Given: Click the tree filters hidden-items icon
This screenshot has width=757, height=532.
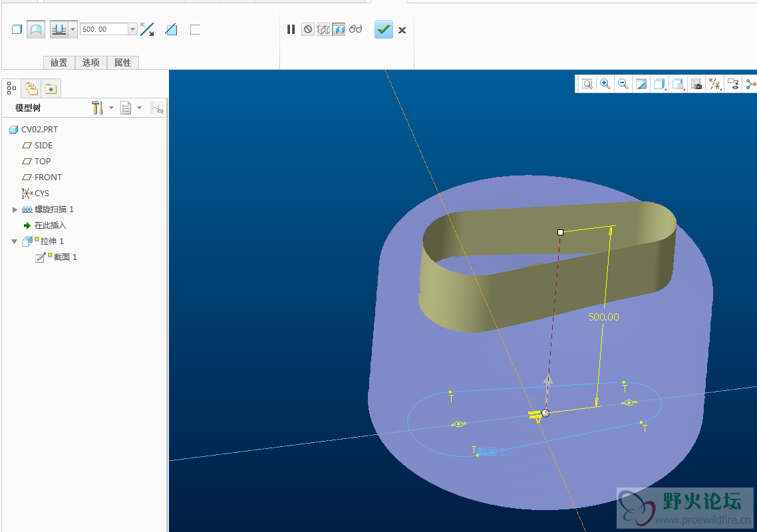Looking at the screenshot, I should pos(157,108).
